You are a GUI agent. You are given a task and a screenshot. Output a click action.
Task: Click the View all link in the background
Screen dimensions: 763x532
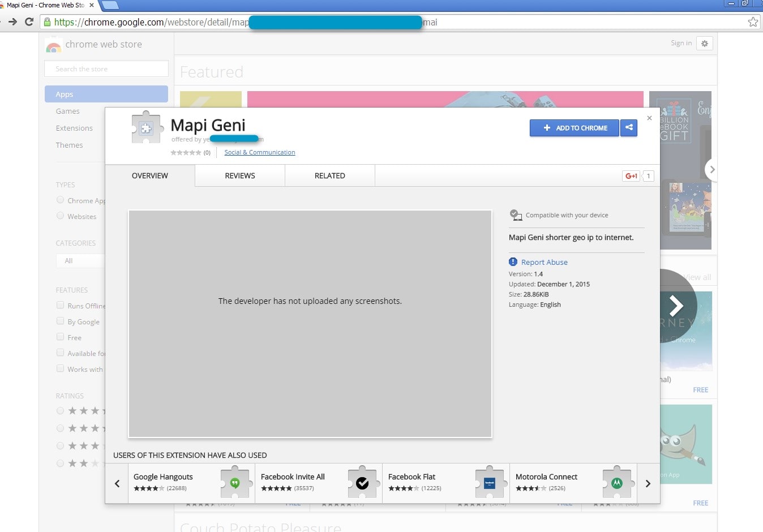tap(698, 277)
